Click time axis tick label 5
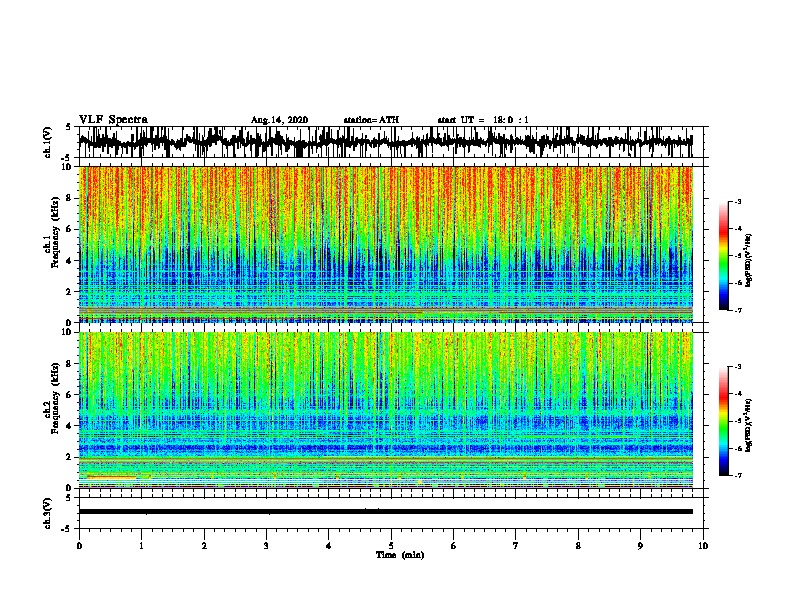Viewport: 792px width, 612px height. (x=391, y=545)
